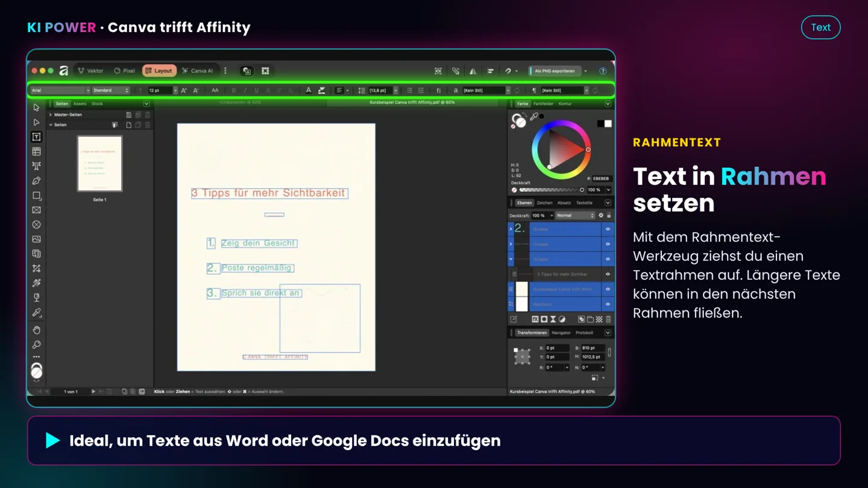The image size is (868, 488).
Task: Select the Pen tool
Action: point(36,181)
